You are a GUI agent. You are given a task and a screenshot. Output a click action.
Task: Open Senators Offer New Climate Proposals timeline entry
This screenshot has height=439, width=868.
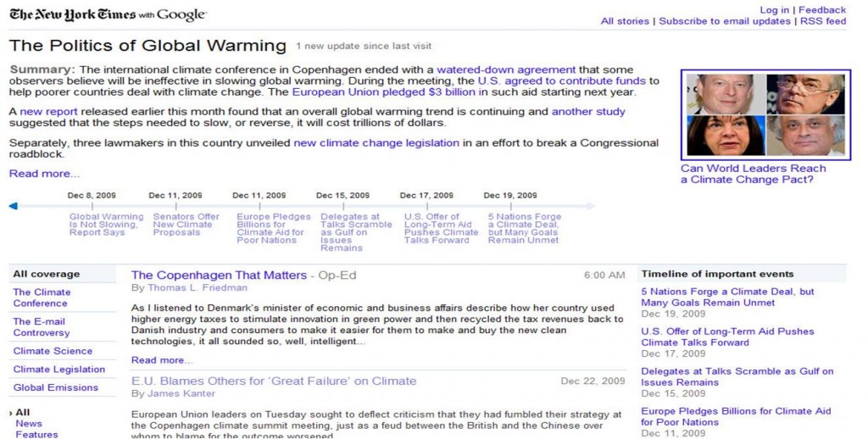click(x=186, y=225)
